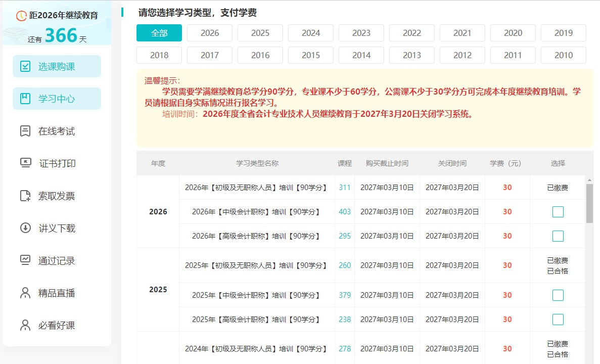
Task: Click the 讲义下载 download icon
Action: 25,228
